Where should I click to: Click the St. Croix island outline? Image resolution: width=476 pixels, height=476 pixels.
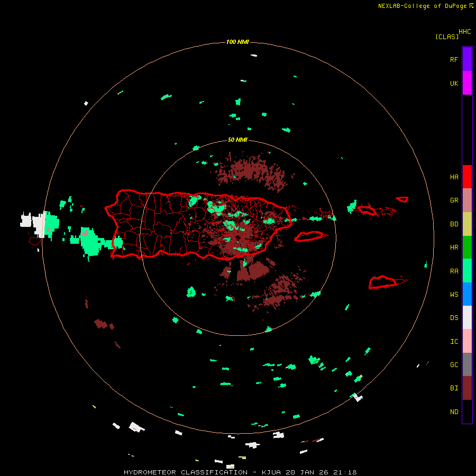383,282
